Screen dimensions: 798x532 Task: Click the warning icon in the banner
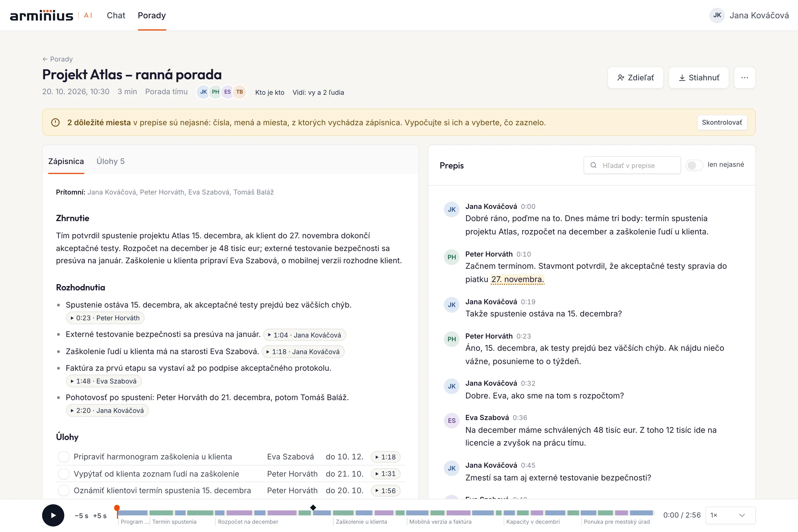[55, 122]
